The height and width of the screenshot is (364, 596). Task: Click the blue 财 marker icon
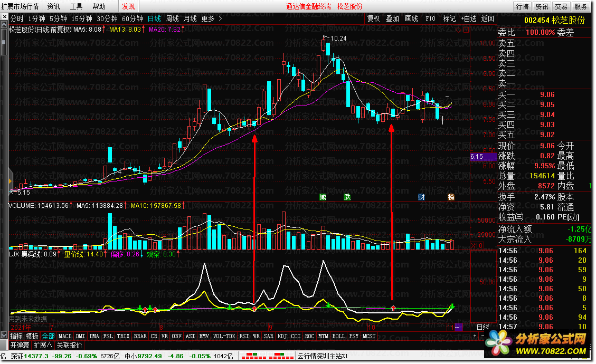tap(421, 197)
